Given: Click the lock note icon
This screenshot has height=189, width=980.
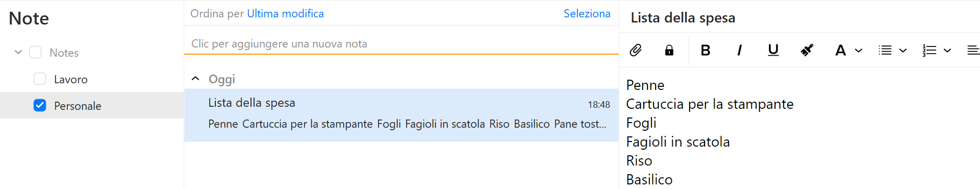Looking at the screenshot, I should (x=669, y=50).
